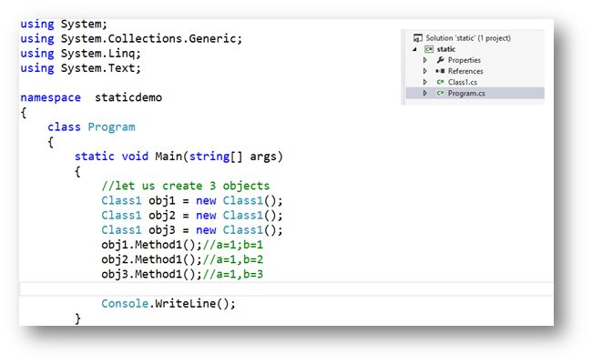
Task: Click the 'Program' class name
Action: click(111, 127)
